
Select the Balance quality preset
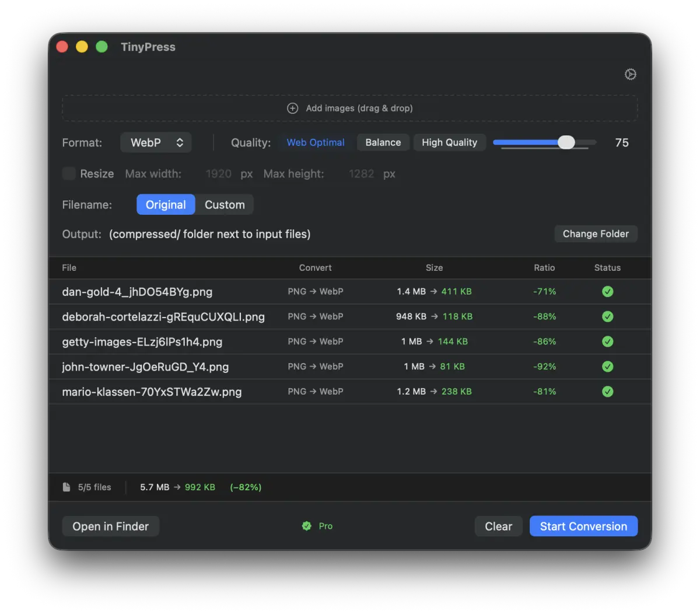[383, 142]
